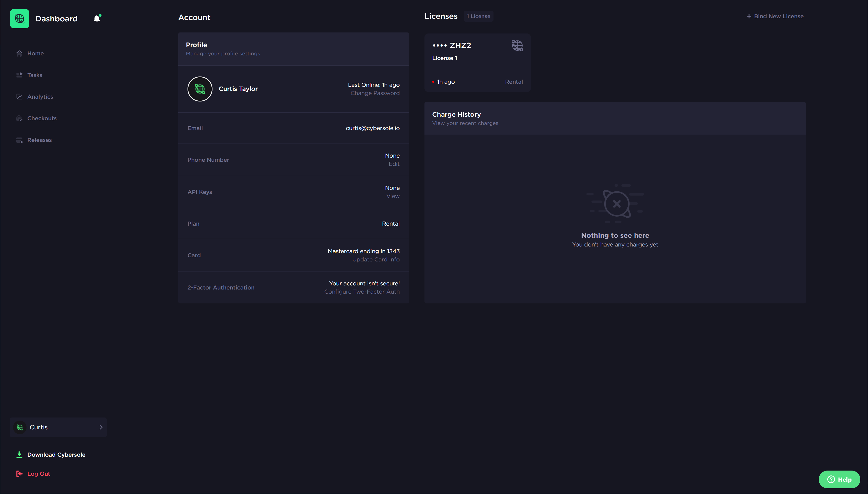View API Keys
The image size is (868, 494).
tap(393, 196)
